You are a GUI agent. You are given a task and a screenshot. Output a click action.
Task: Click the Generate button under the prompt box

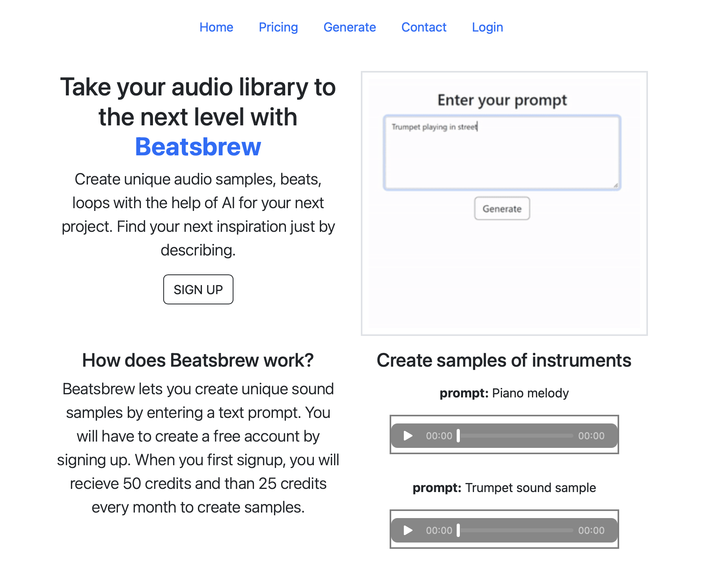tap(501, 209)
